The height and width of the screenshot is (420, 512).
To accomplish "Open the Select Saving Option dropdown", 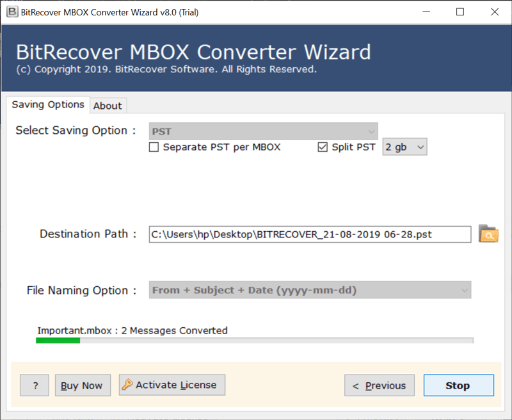I will (263, 131).
